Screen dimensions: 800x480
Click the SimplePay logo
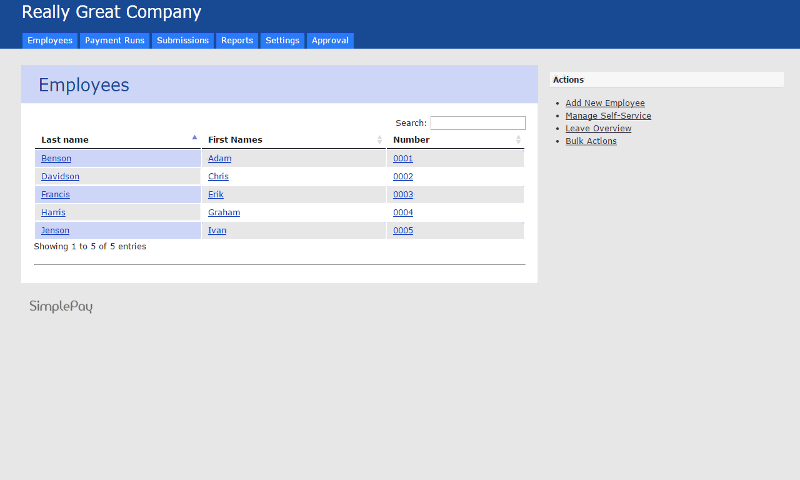click(61, 307)
